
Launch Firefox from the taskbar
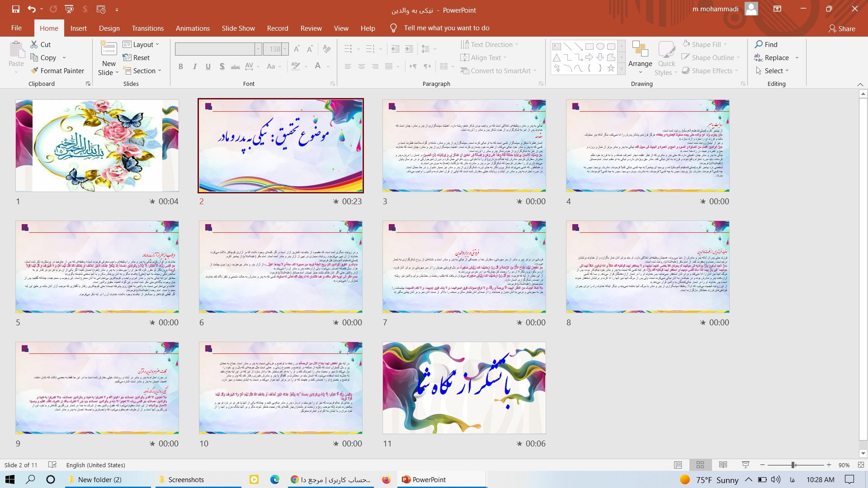(386, 479)
